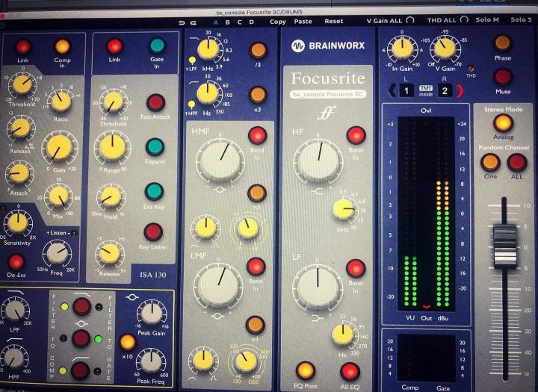
Task: Click the In Gain knob
Action: click(x=403, y=49)
